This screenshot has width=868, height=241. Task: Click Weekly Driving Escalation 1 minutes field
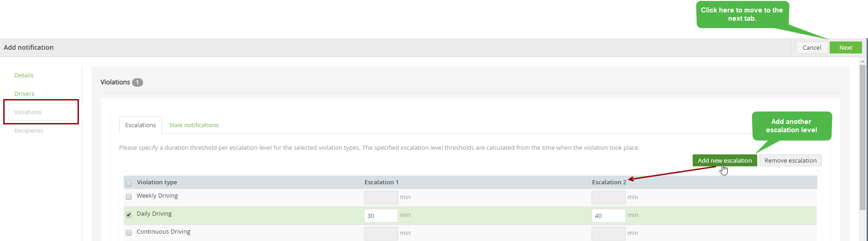[x=381, y=198]
